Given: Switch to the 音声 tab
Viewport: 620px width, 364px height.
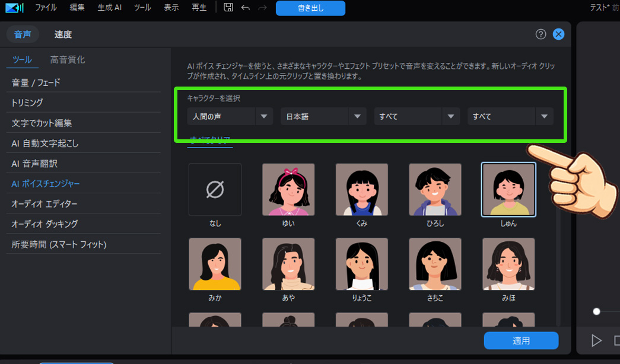Looking at the screenshot, I should [x=23, y=34].
